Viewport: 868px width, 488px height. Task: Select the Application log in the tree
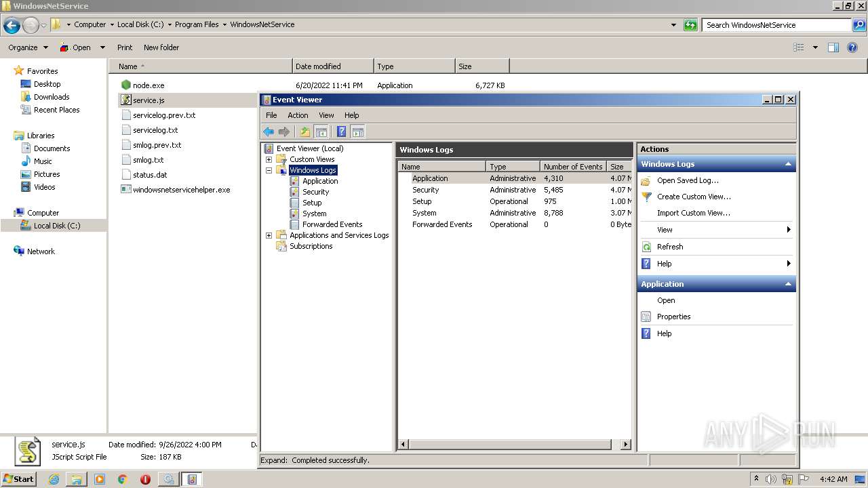coord(320,181)
